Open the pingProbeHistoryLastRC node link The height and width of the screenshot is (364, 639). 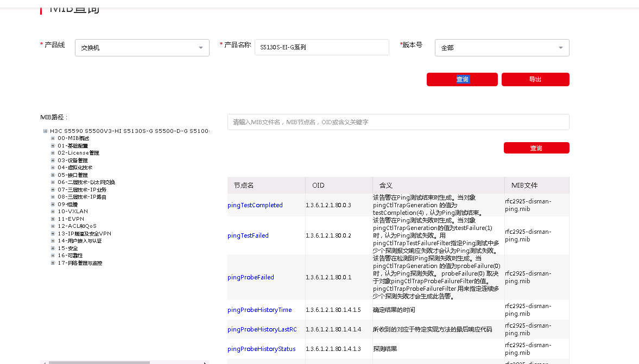point(262,329)
